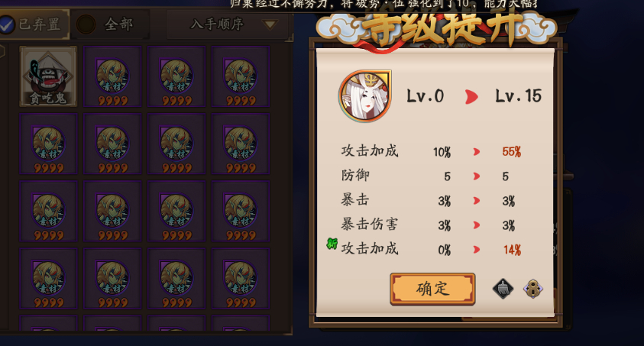
Task: Click the red arrow between Lv.0 and Lv.15
Action: 471,96
